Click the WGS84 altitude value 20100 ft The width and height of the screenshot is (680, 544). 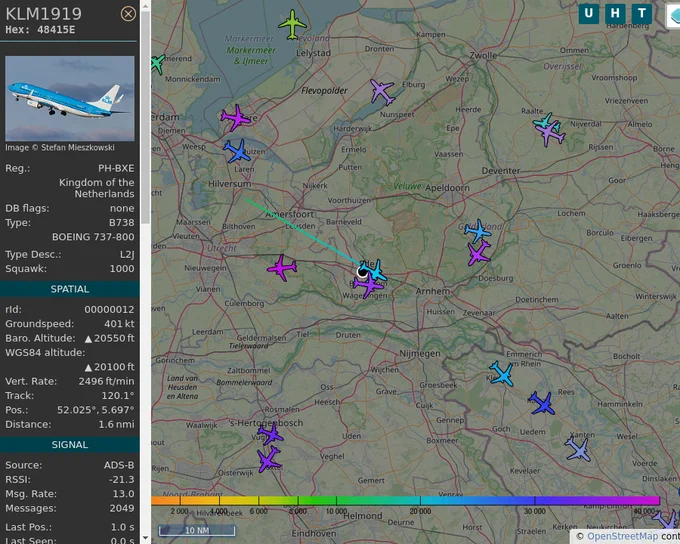(x=110, y=367)
